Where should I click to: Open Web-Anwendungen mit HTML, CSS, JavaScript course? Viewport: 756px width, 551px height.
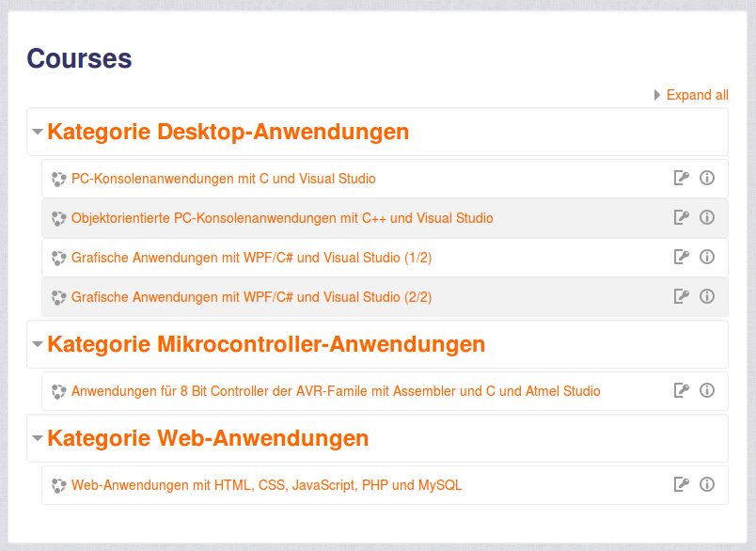(267, 485)
